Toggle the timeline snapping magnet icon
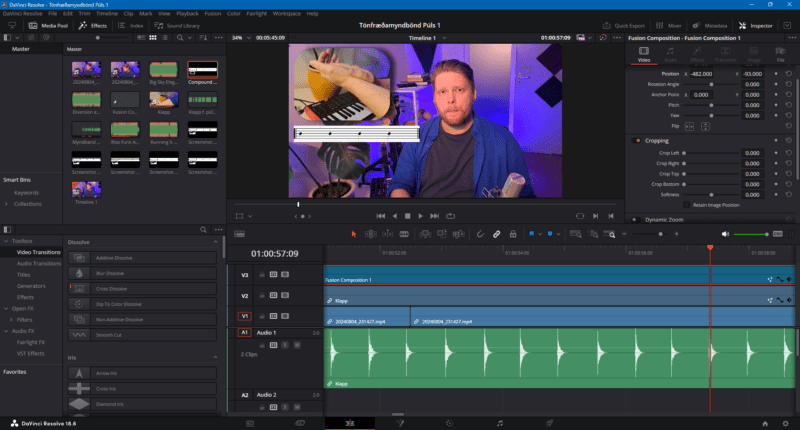 pyautogui.click(x=480, y=234)
